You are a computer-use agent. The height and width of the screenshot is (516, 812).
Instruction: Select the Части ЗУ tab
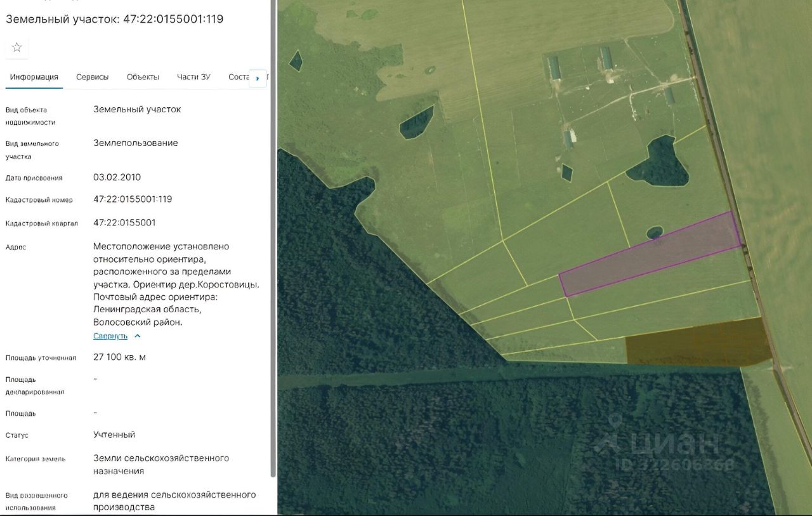193,77
